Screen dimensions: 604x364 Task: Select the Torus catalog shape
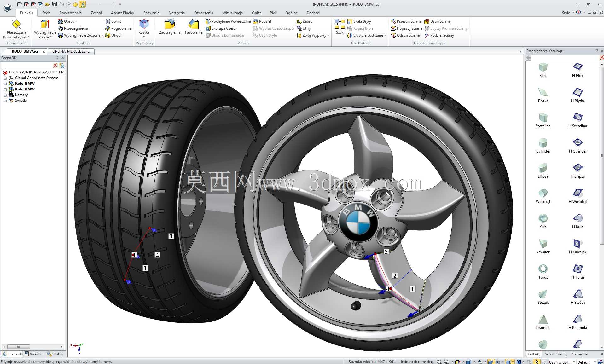(x=543, y=272)
